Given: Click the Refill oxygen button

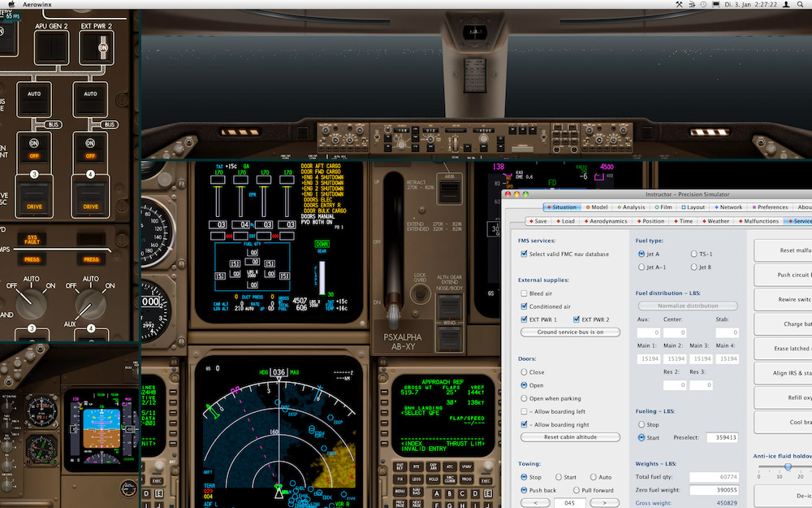Looking at the screenshot, I should click(783, 397).
